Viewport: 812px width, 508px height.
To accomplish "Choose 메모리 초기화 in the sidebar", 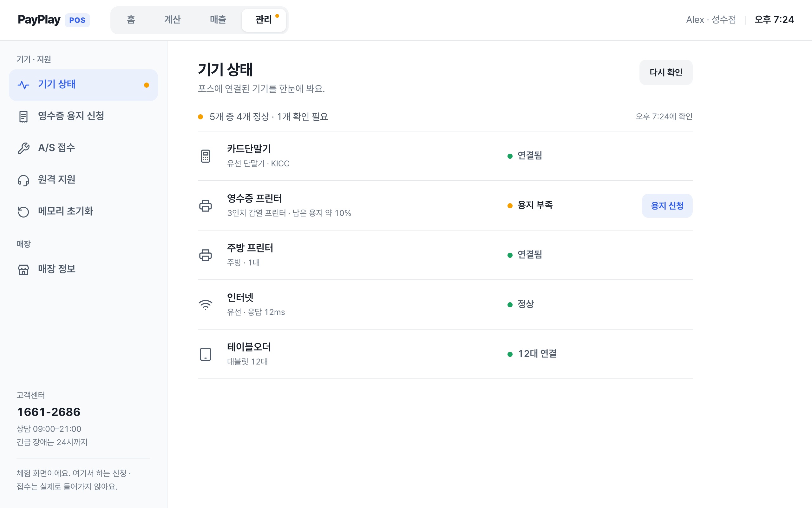I will click(x=83, y=212).
